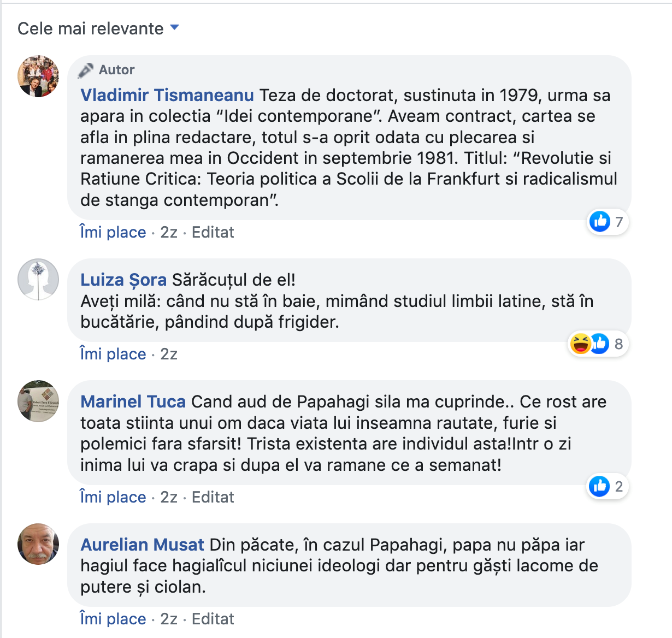
Task: Click the 2z timestamp on Luiza Șora's comment
Action: [169, 354]
